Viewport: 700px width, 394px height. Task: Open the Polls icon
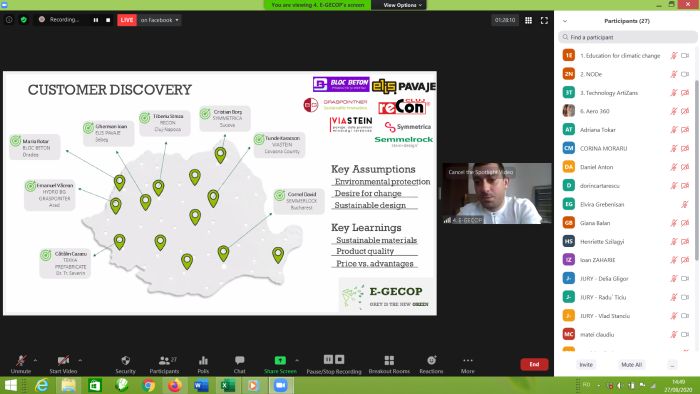[203, 361]
